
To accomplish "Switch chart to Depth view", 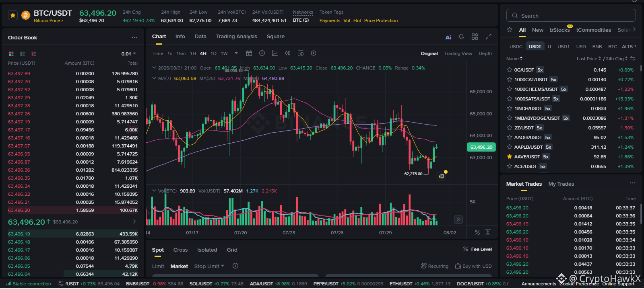I will (x=485, y=53).
